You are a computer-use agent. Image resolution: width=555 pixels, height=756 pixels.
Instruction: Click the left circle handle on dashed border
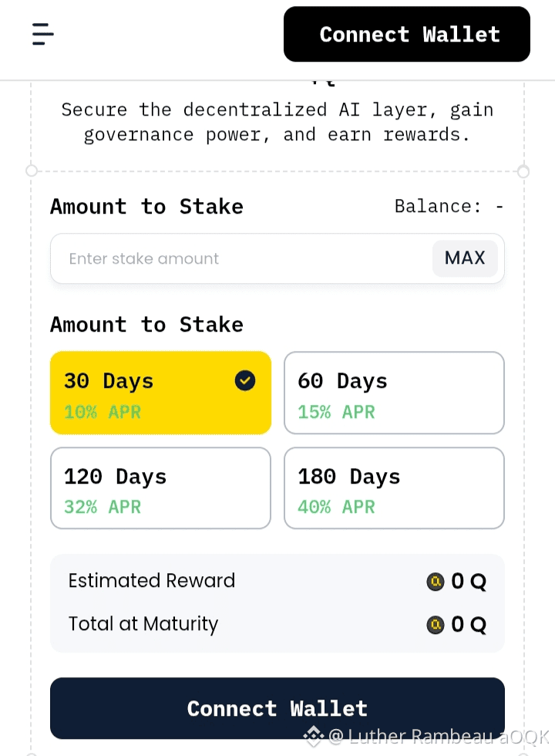pyautogui.click(x=32, y=171)
